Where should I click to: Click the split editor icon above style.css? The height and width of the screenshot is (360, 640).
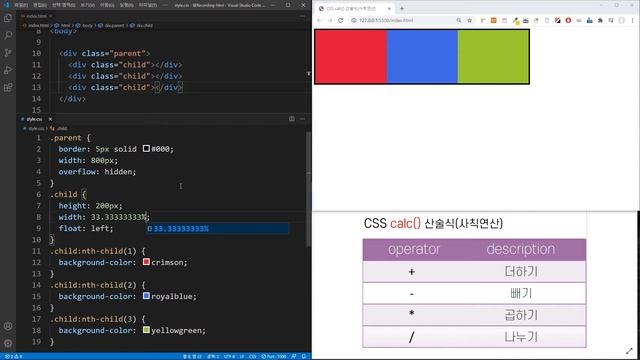click(292, 119)
